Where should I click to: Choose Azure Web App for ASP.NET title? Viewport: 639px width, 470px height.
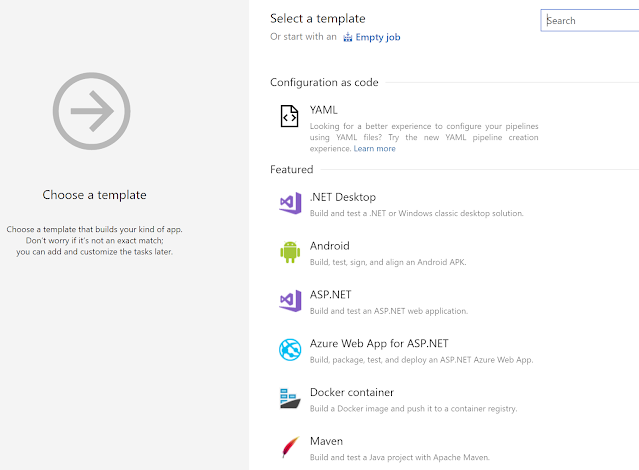coord(378,344)
